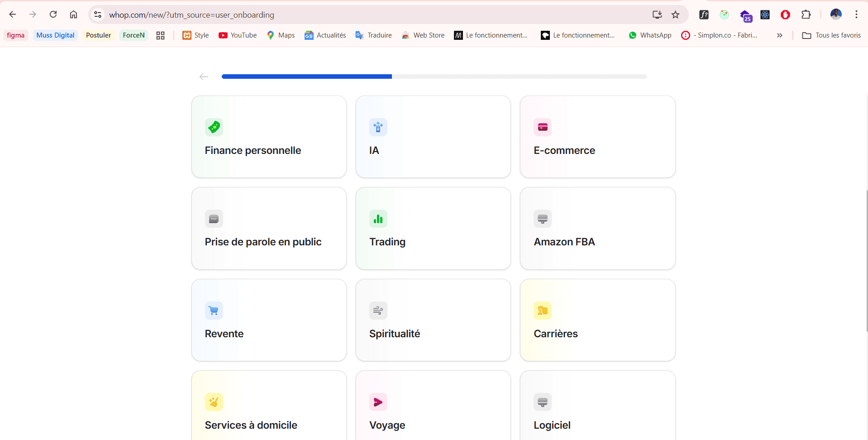Open Chrome's three-dot menu

[x=856, y=14]
